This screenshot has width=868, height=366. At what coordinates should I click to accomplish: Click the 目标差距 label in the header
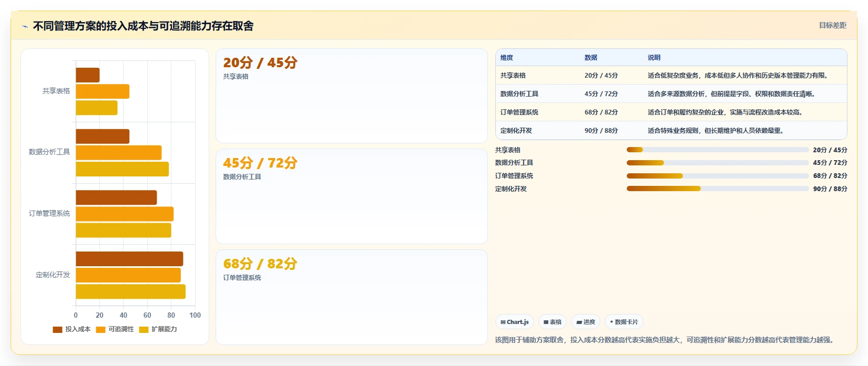(833, 25)
